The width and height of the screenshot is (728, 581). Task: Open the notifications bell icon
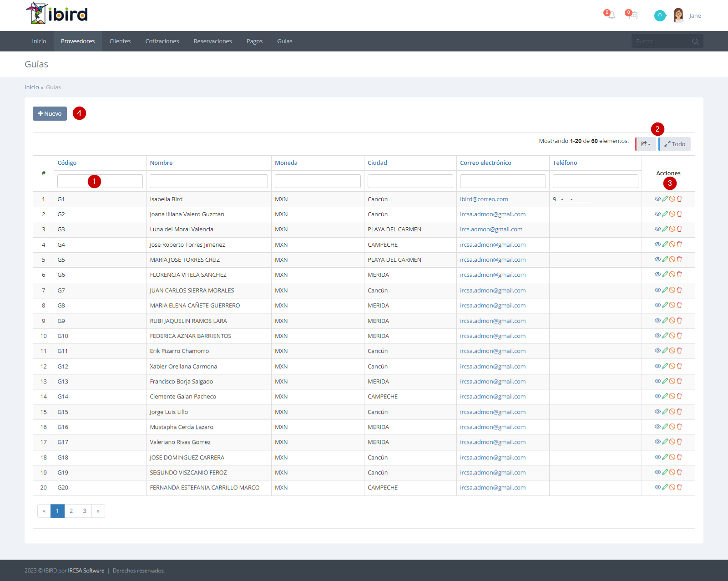point(611,15)
